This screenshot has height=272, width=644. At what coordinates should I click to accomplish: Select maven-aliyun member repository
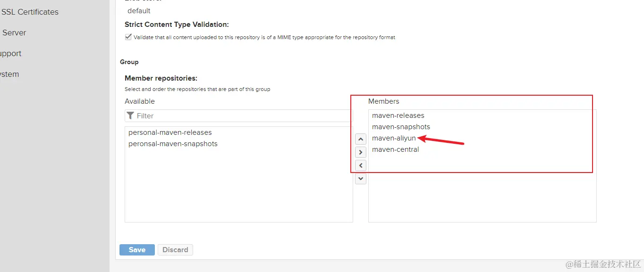(x=394, y=138)
